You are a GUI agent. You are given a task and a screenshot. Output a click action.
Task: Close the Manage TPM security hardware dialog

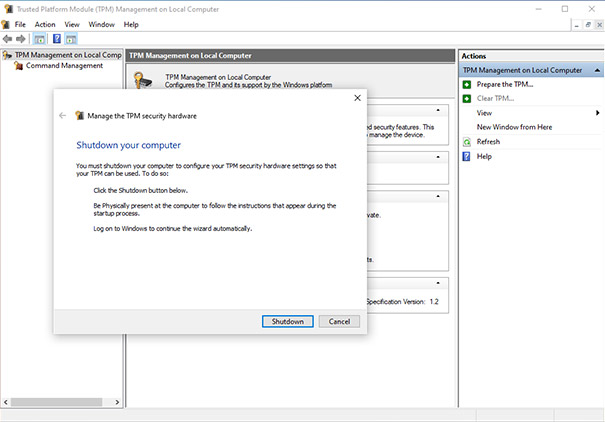pyautogui.click(x=357, y=98)
